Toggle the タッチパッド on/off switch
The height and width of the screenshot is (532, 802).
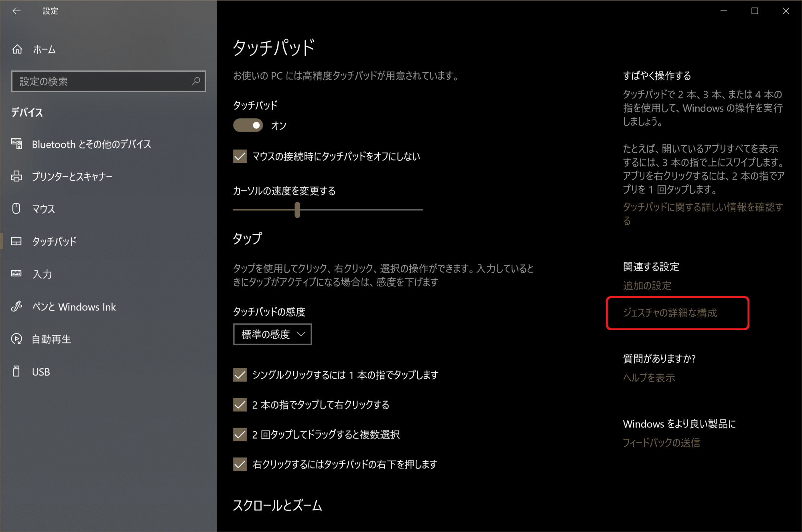(x=248, y=125)
